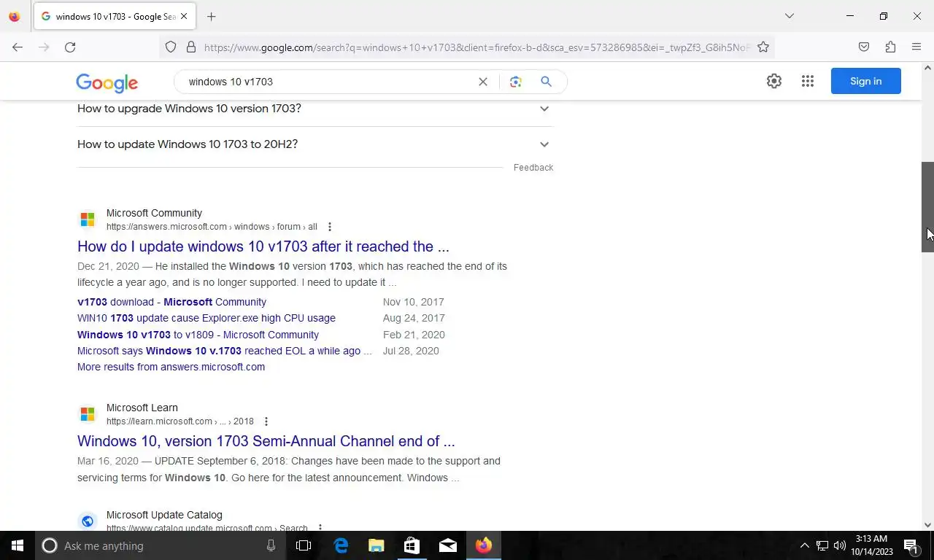Open 'WIN10 1703 update cause Explorer.exe' link
The width and height of the screenshot is (934, 560).
207,318
